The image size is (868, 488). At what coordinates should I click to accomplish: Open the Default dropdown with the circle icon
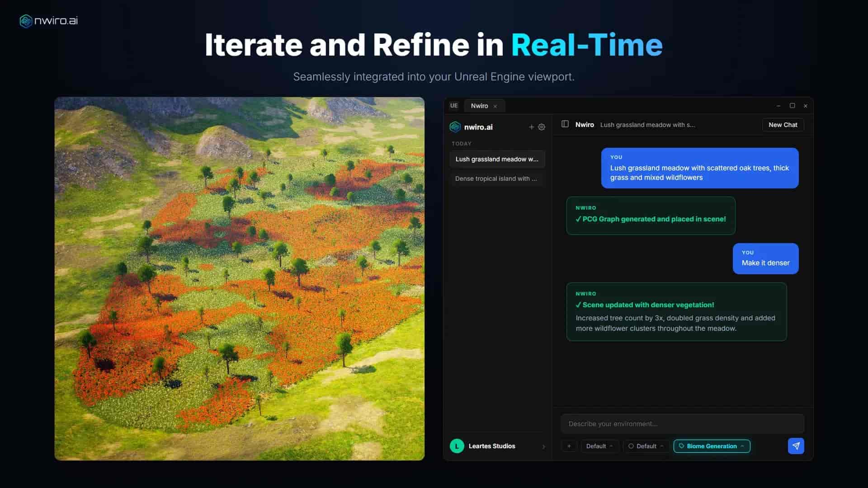[646, 446]
